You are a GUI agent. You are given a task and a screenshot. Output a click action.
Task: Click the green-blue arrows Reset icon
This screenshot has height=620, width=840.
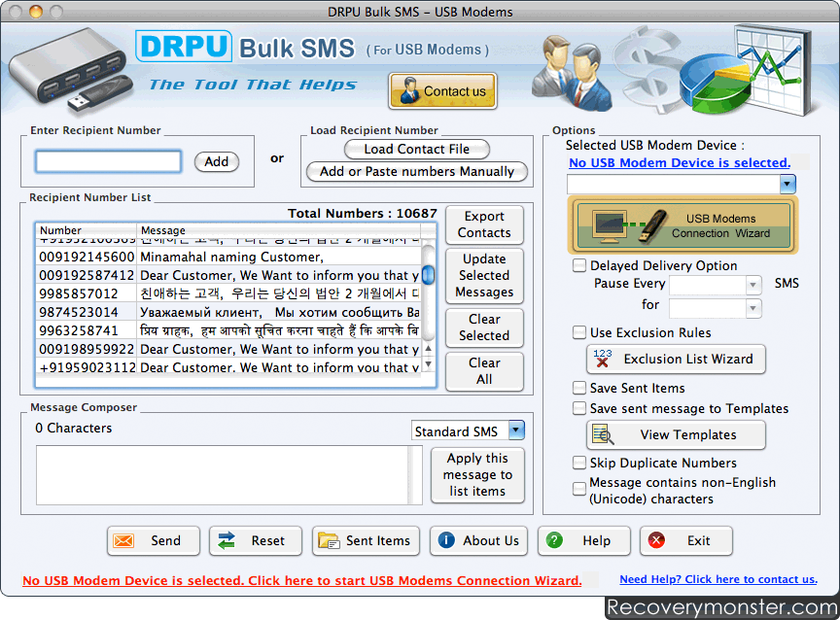227,540
